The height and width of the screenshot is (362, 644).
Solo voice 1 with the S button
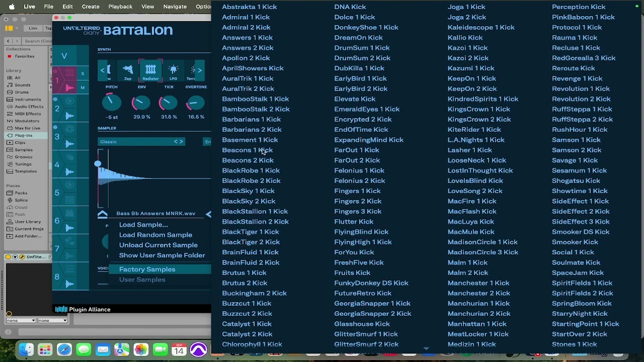point(83,74)
